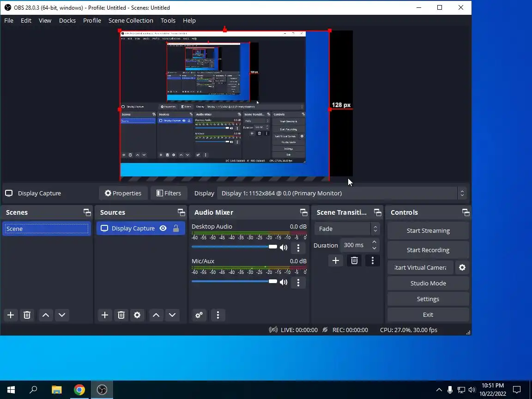Open the Fade transition type dropdown
This screenshot has width=532, height=399.
point(347,229)
